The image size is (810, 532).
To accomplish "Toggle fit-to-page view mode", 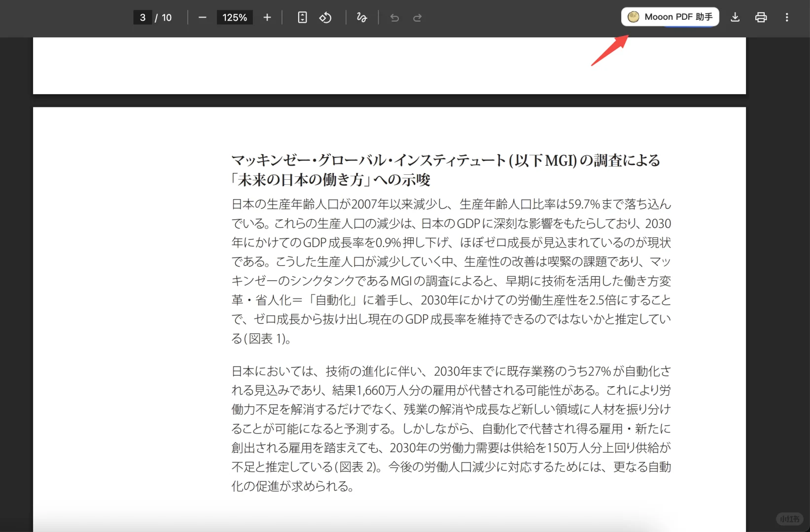I will tap(302, 17).
